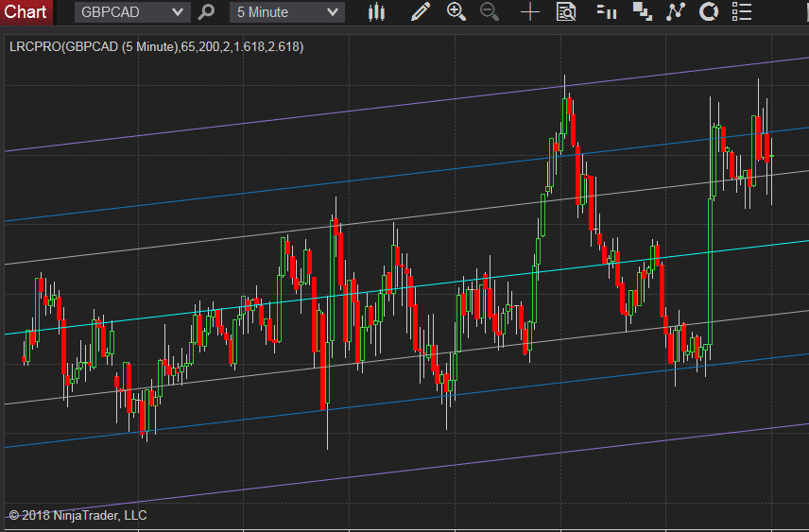Open the data box icon
The width and height of the screenshot is (809, 532).
(x=566, y=12)
